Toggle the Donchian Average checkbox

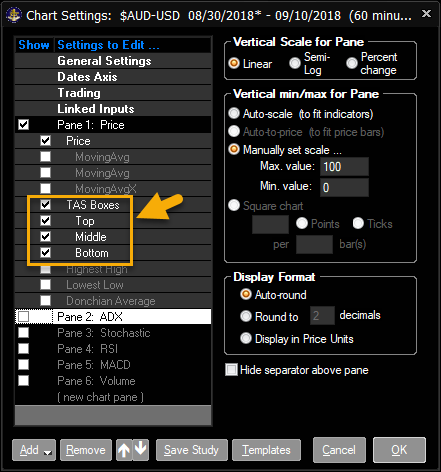45,300
